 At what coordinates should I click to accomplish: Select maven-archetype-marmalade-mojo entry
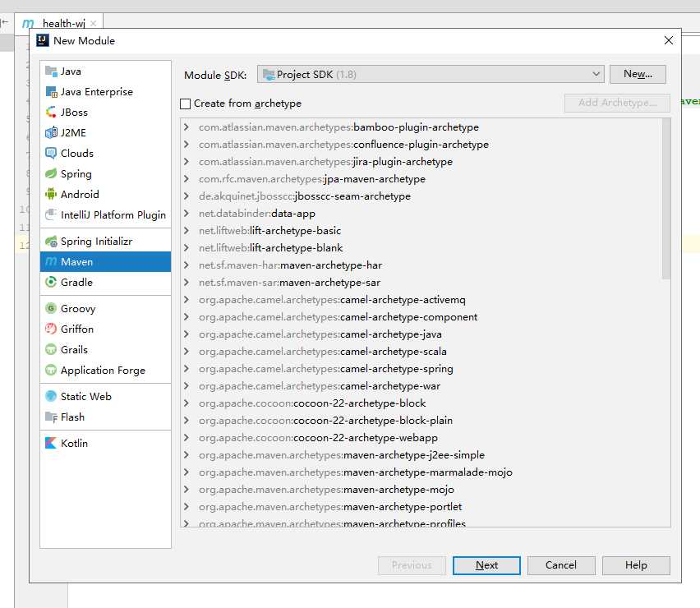(x=356, y=472)
